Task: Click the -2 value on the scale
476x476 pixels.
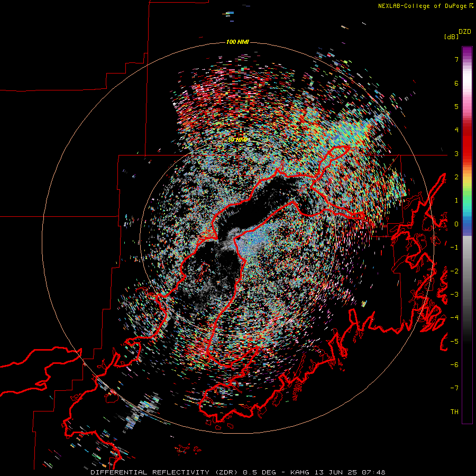Action: click(454, 271)
